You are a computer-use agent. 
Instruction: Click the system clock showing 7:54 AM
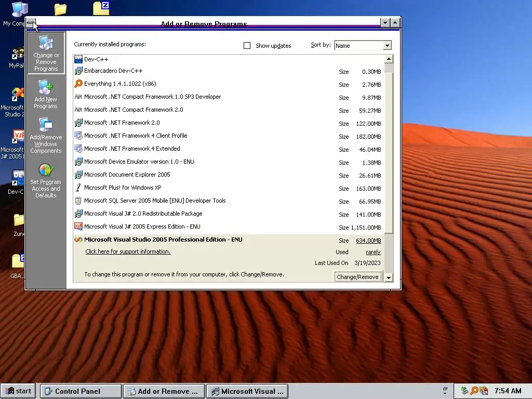(508, 391)
